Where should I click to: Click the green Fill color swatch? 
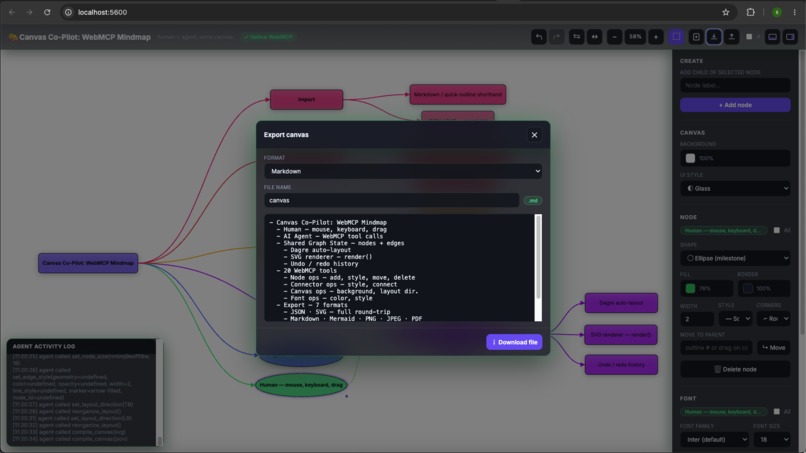(690, 288)
